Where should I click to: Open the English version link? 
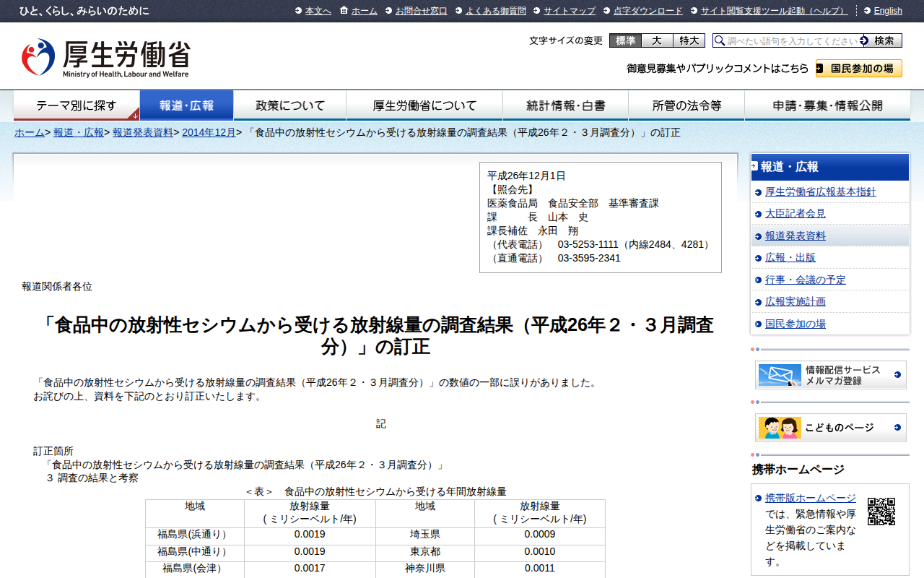pos(887,11)
